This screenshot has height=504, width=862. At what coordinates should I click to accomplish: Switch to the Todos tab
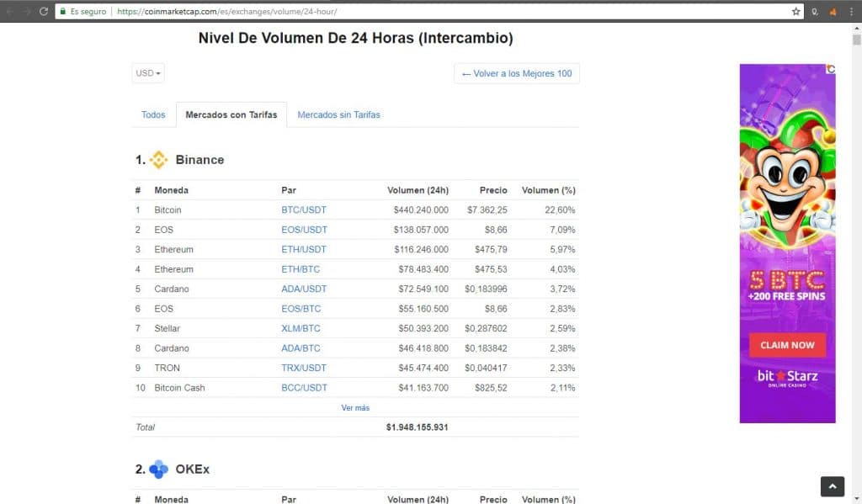click(153, 114)
